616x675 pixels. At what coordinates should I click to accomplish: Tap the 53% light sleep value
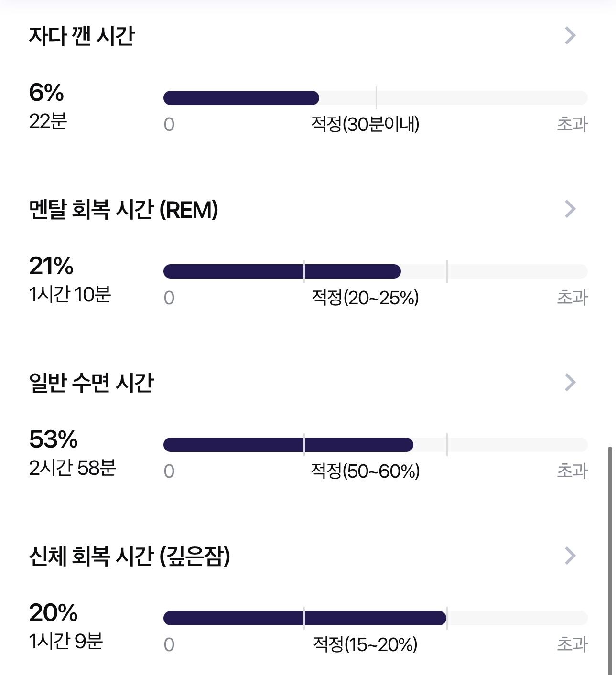click(53, 439)
